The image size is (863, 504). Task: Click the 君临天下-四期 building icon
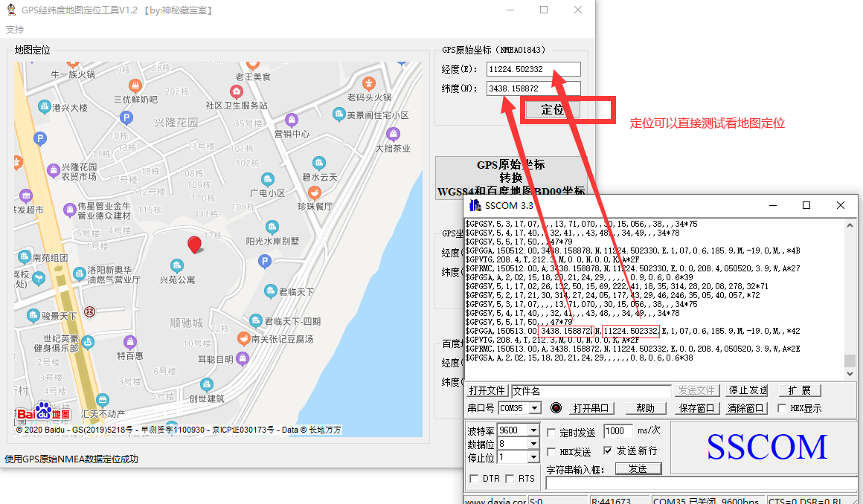pyautogui.click(x=256, y=321)
